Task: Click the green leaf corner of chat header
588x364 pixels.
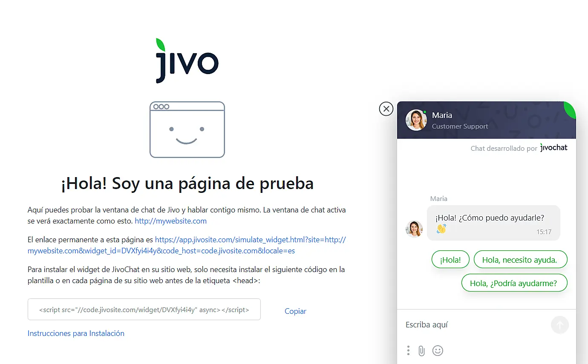Action: (570, 110)
